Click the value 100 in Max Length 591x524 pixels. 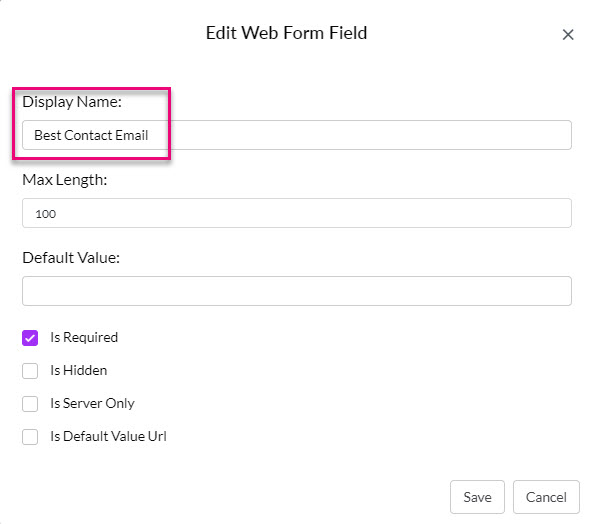[x=46, y=214]
